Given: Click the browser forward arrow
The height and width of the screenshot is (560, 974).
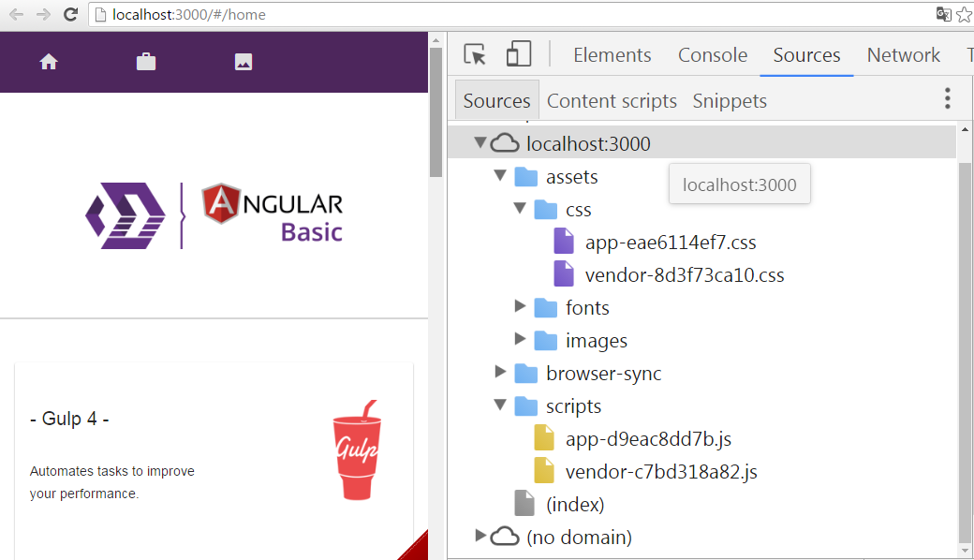Looking at the screenshot, I should (43, 14).
